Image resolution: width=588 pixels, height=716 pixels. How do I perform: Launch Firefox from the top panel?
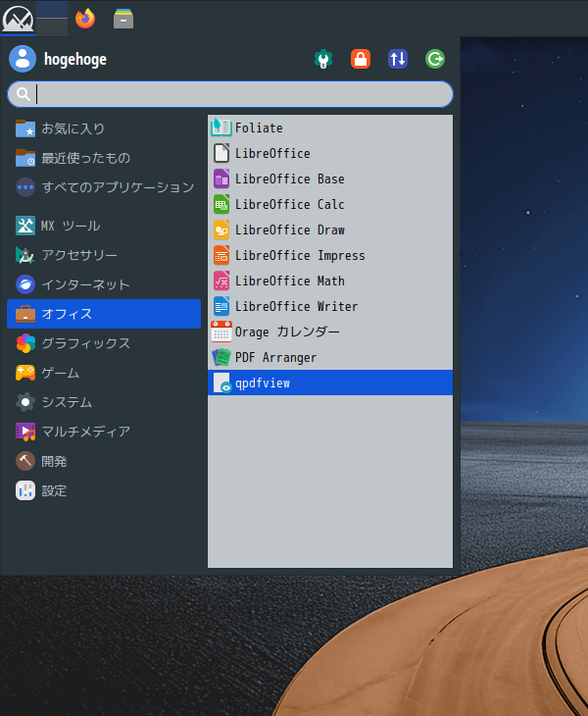pos(85,18)
